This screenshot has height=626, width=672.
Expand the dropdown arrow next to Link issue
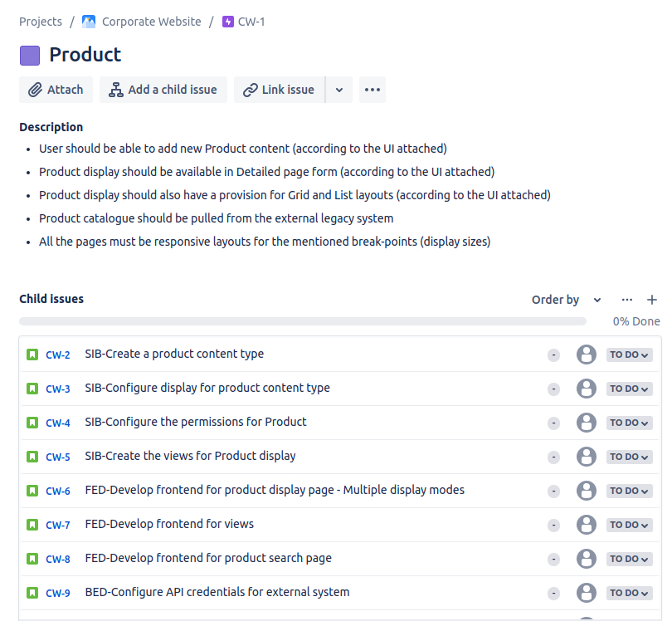(338, 90)
